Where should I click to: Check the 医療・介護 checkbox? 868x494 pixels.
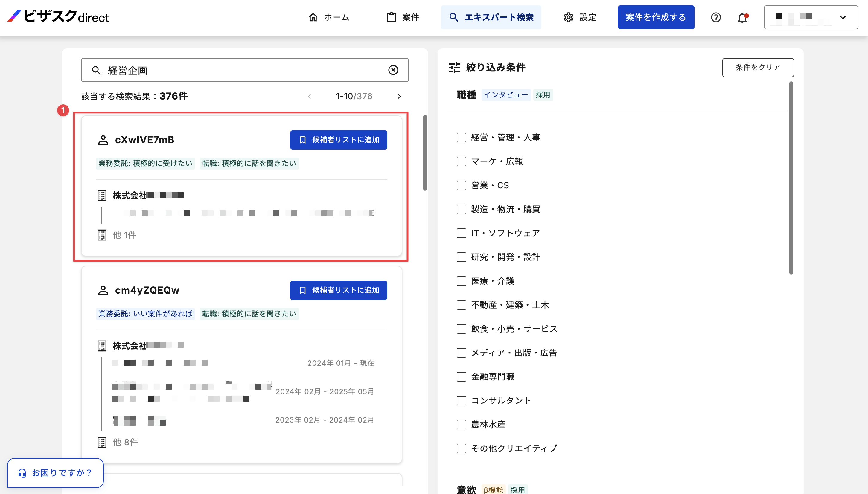[462, 281]
